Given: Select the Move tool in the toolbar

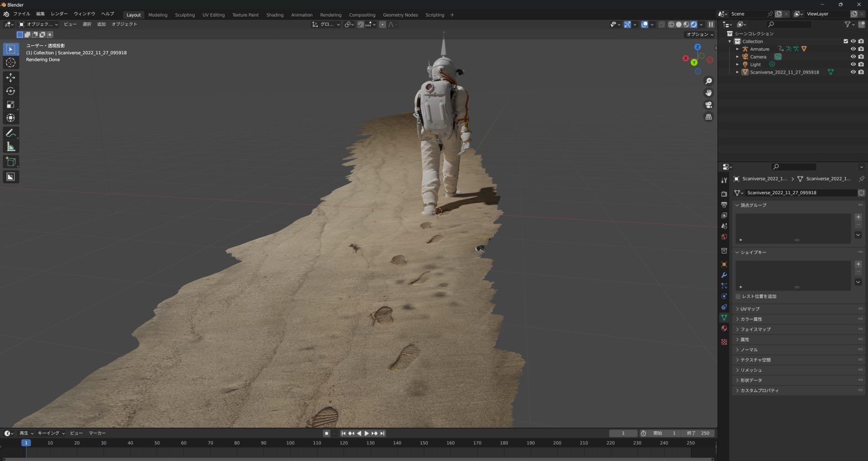Looking at the screenshot, I should pos(11,77).
